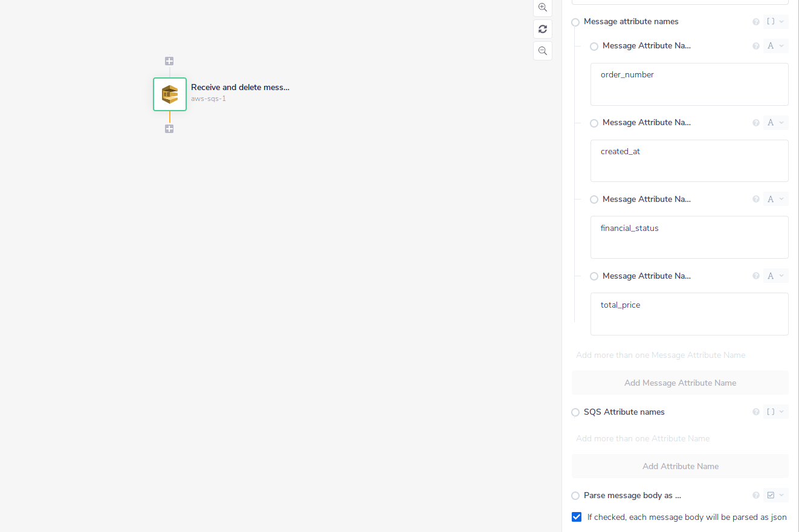Add a step above the SQS node
799x532 pixels.
169,61
